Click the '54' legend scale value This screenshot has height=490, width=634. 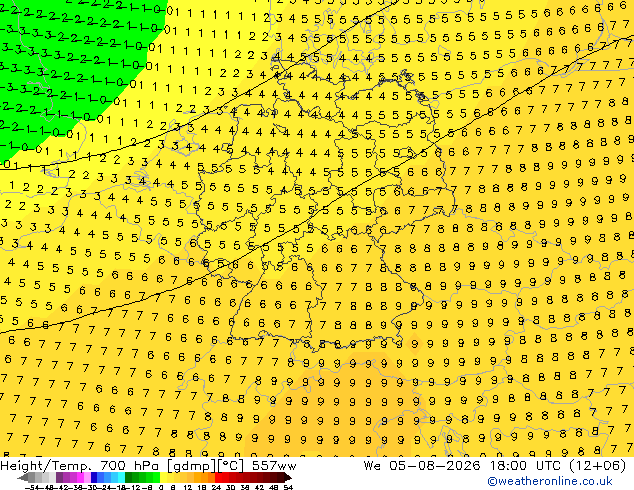(288, 487)
